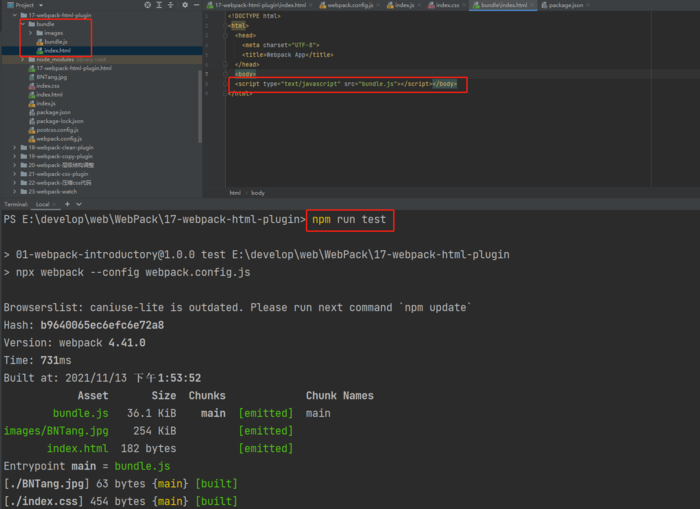The height and width of the screenshot is (509, 700).
Task: Click the locate opened file crosshair icon
Action: [x=147, y=5]
